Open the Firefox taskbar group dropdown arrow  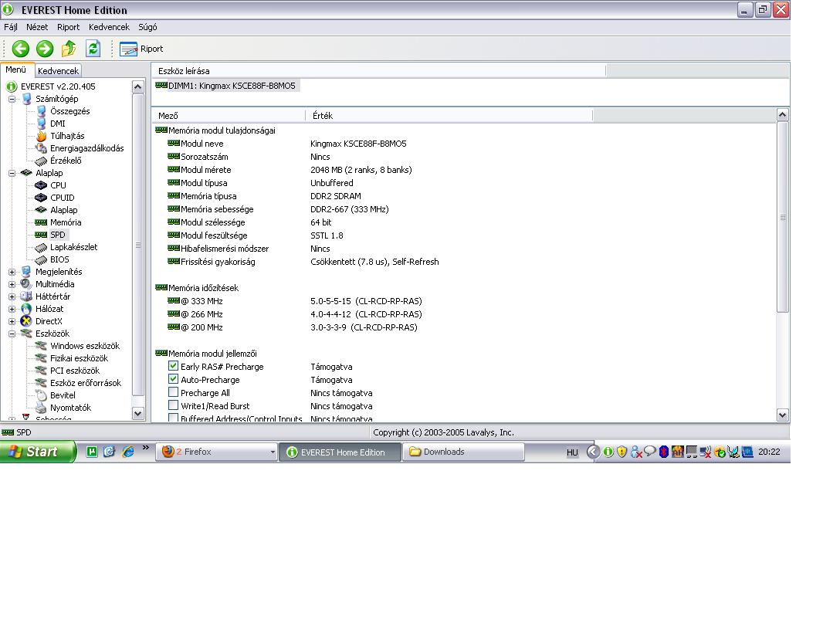click(x=272, y=452)
